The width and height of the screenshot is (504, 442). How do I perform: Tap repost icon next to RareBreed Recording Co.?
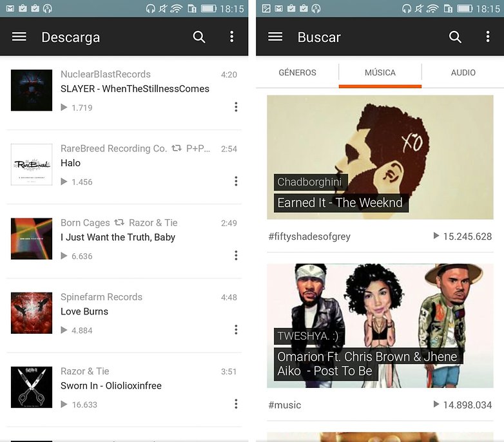(177, 148)
